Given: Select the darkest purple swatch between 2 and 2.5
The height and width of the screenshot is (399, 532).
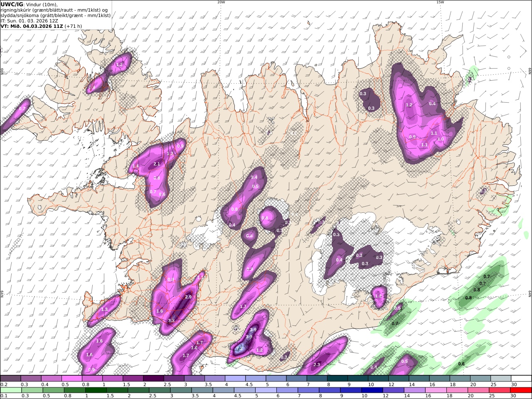Looking at the screenshot, I should pyautogui.click(x=153, y=378).
